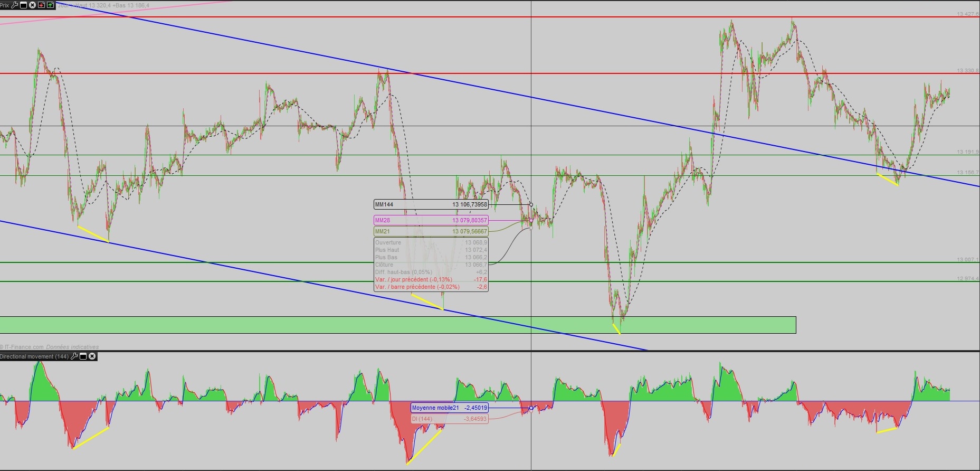Click the MM28 moving average label
The height and width of the screenshot is (471, 980).
[431, 220]
